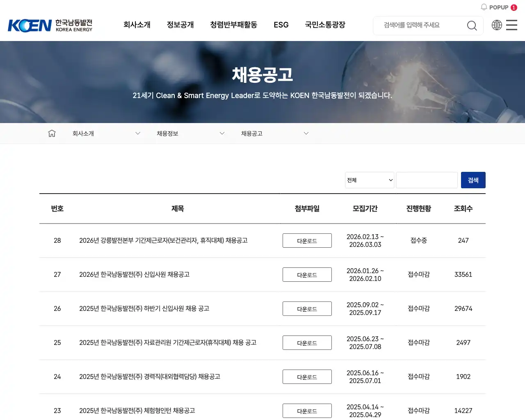525x420 pixels.
Task: Expand the 회사소개 breadcrumb dropdown chevron
Action: point(138,133)
